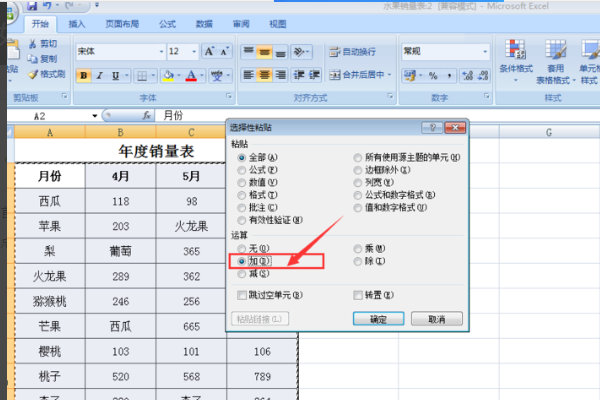Click the comma style icon
600x400 pixels.
pyautogui.click(x=450, y=75)
